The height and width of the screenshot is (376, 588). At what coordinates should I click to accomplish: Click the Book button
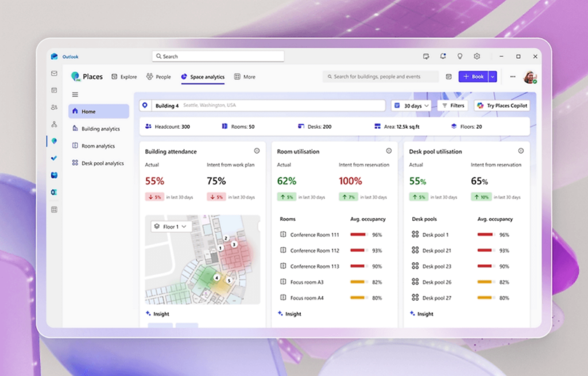tap(473, 76)
